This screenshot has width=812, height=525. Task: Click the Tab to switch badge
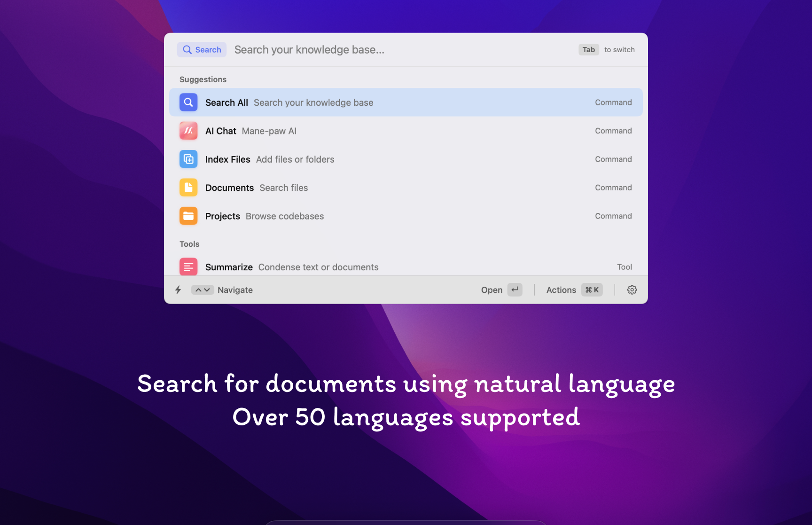click(x=588, y=49)
